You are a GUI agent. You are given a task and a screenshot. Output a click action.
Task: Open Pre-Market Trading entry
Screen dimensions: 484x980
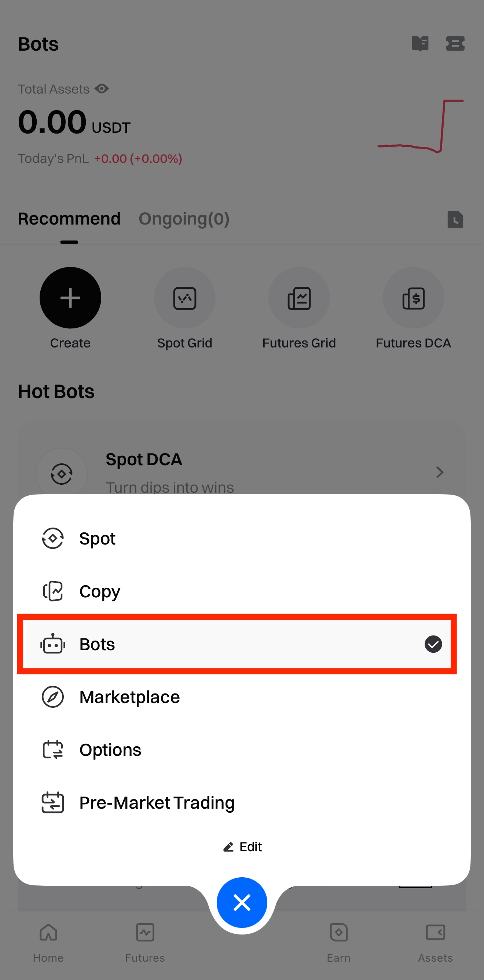[x=157, y=802]
